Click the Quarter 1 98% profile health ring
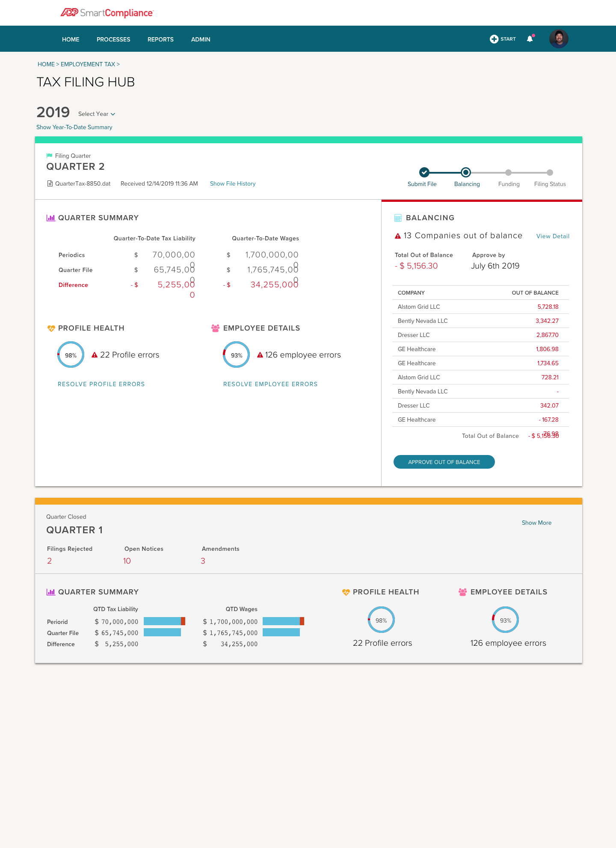This screenshot has width=616, height=848. pyautogui.click(x=381, y=620)
